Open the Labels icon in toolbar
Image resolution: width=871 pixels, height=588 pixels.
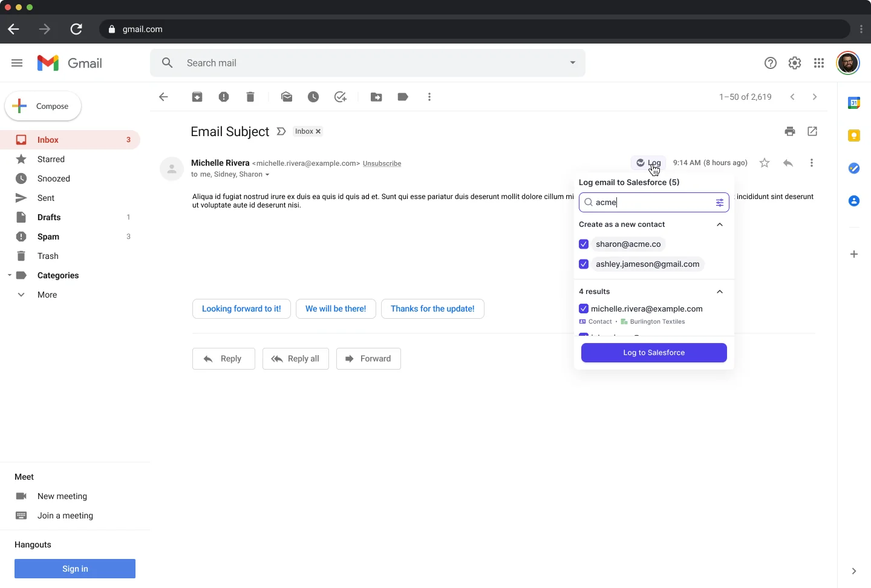point(403,97)
